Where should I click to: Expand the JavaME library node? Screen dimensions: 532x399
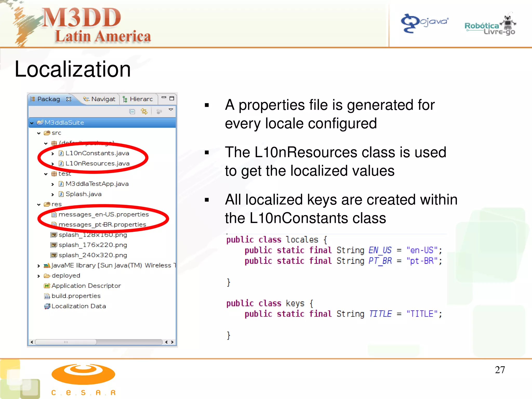point(39,266)
